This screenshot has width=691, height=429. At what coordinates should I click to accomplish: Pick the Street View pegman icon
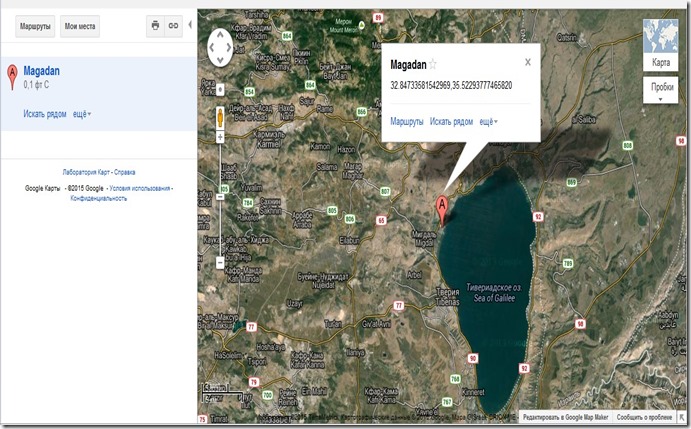pos(220,117)
